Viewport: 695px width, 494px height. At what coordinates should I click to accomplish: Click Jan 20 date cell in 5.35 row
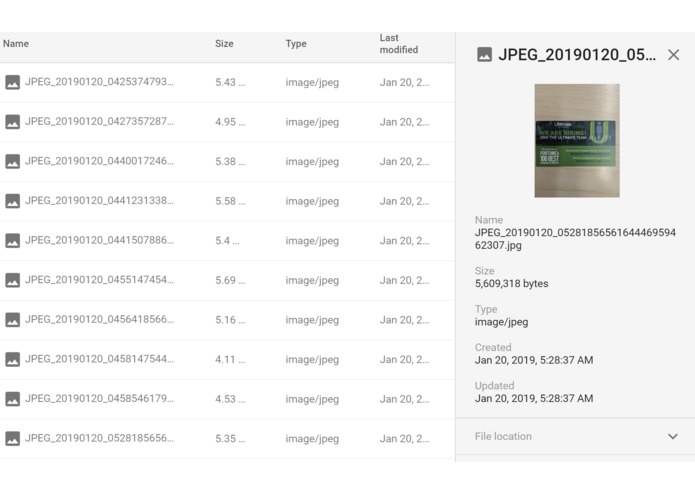[404, 439]
